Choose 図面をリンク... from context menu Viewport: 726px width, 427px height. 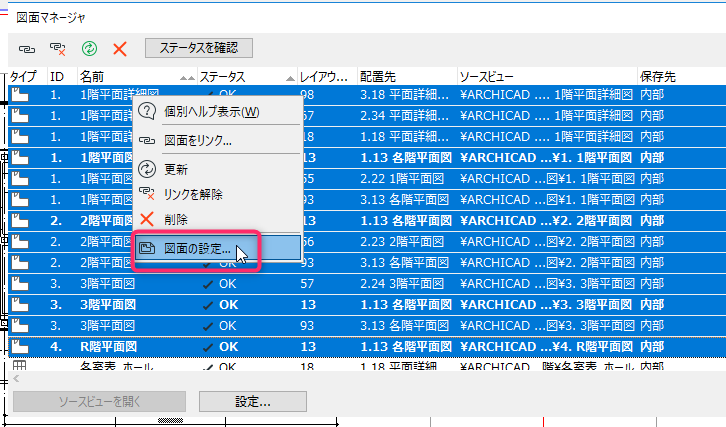click(198, 140)
